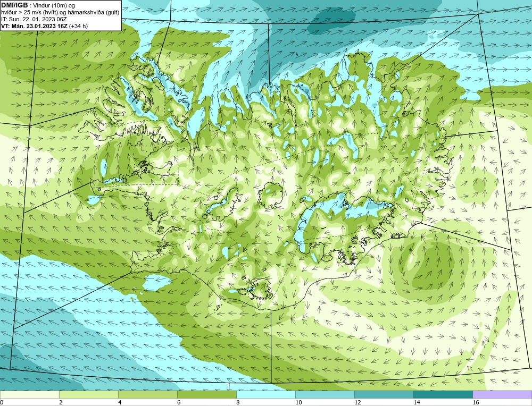This screenshot has height=406, width=532.
Task: Click the 6–8 m/s olive green legend swatch
Action: click(207, 394)
